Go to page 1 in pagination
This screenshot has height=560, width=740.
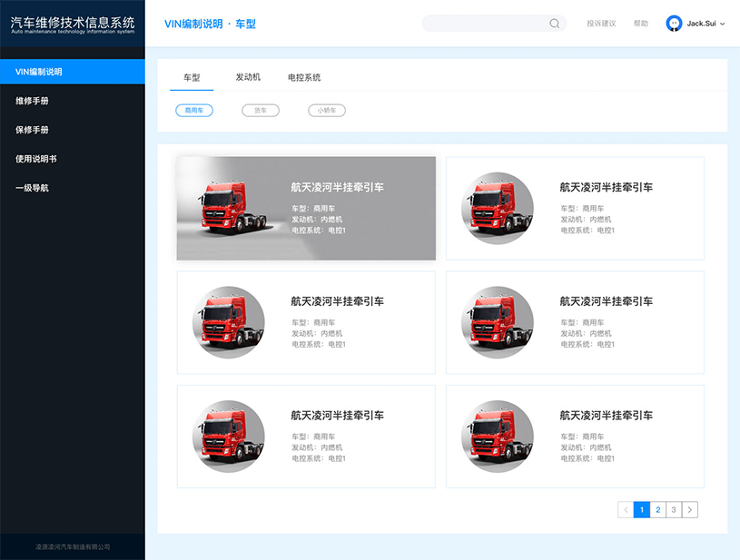[642, 509]
